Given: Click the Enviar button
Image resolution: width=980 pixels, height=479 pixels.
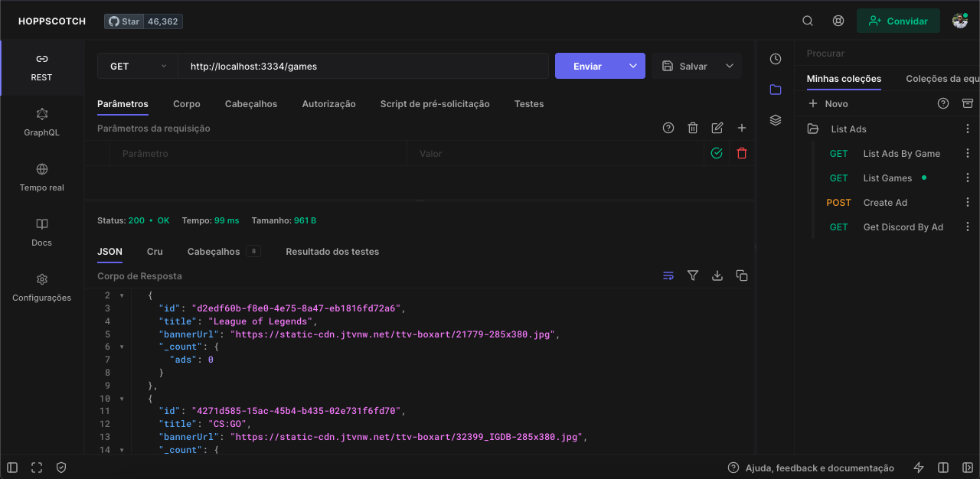Looking at the screenshot, I should 588,66.
